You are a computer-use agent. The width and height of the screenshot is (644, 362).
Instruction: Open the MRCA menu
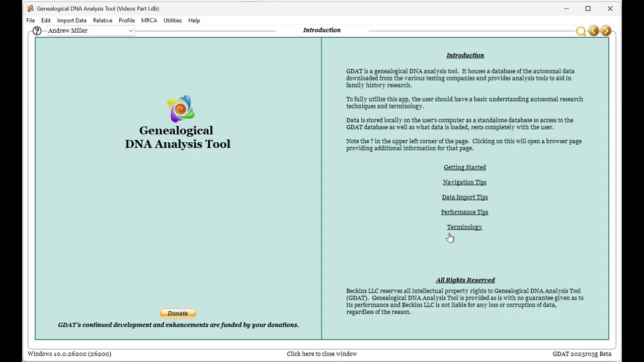[149, 21]
